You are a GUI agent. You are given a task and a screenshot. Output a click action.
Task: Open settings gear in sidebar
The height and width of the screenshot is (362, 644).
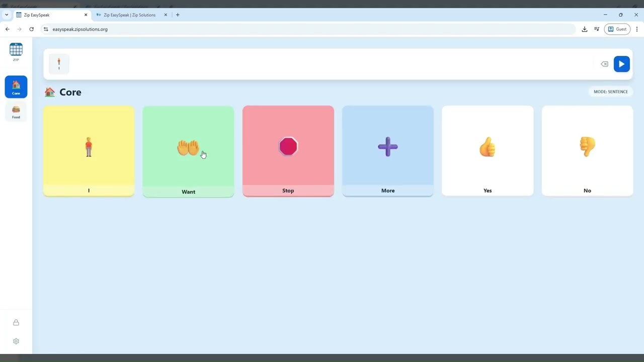16,341
